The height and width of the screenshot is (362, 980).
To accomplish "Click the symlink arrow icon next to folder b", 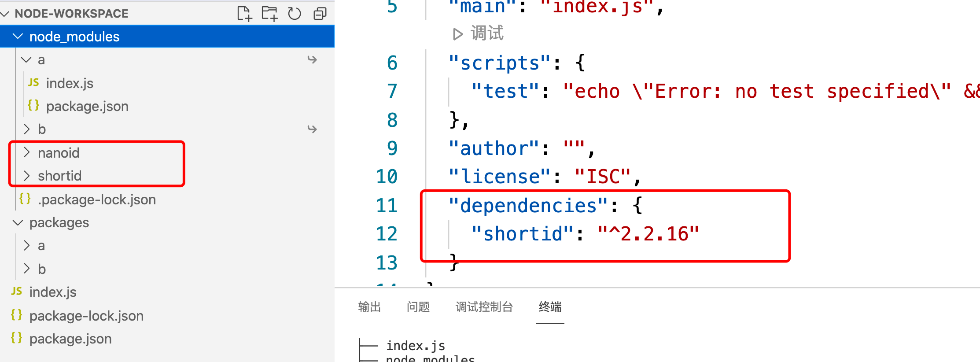I will 312,129.
